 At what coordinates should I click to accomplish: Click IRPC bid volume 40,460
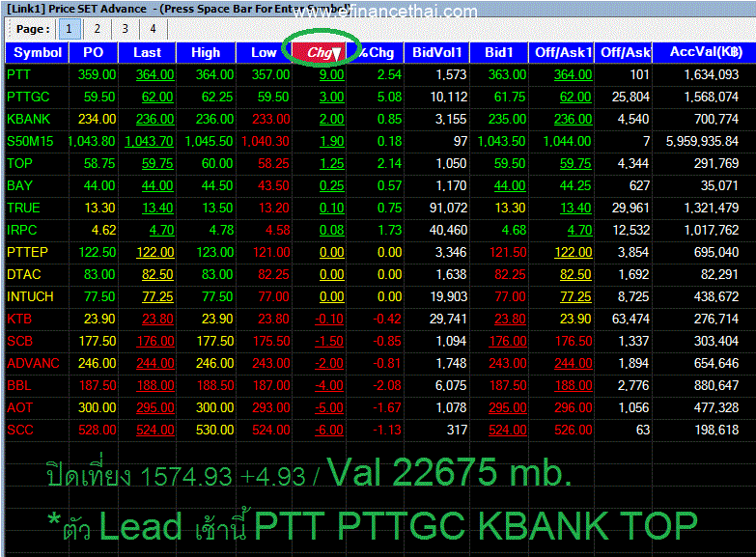click(x=448, y=230)
